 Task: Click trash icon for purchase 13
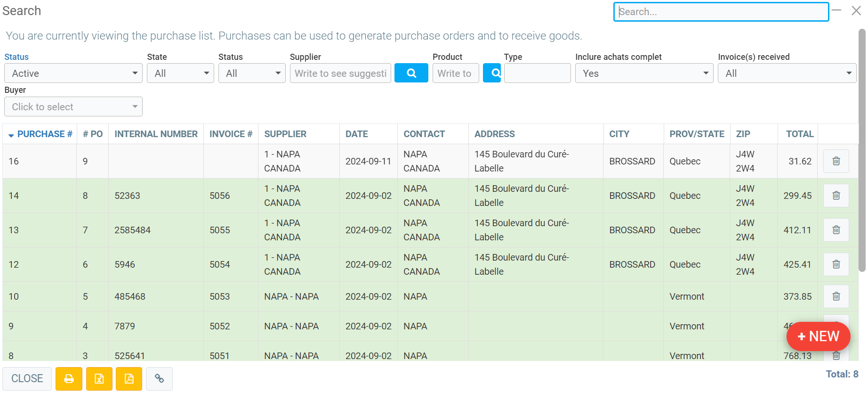click(x=836, y=230)
